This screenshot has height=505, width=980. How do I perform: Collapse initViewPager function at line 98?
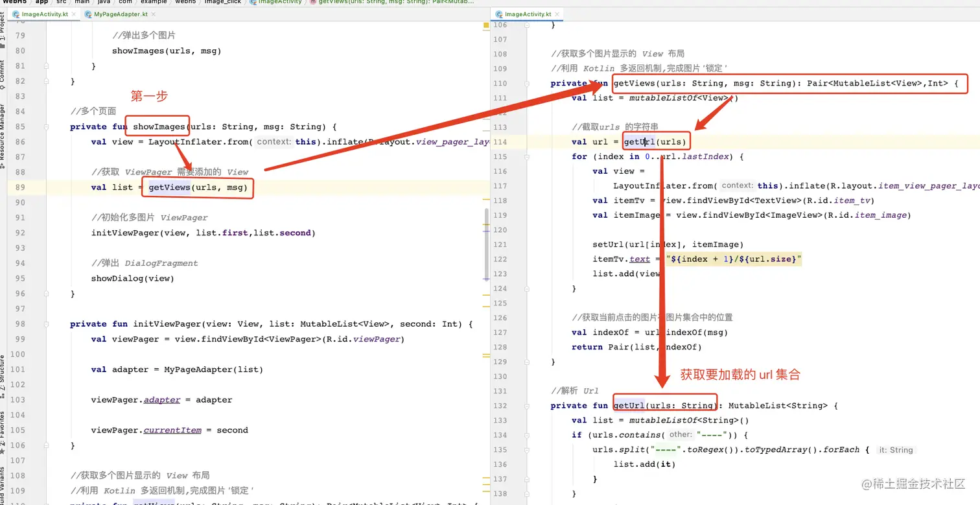[x=47, y=323]
